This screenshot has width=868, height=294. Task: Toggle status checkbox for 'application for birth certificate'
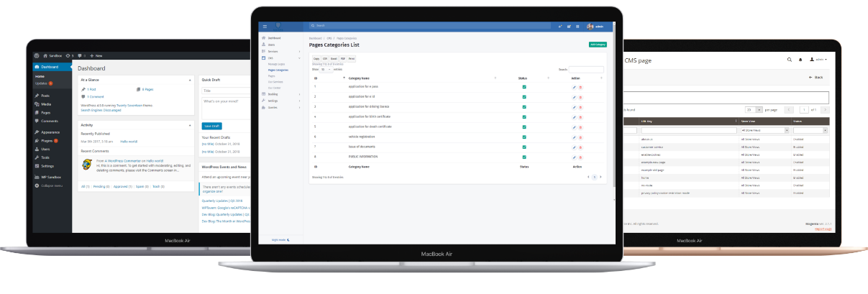click(524, 116)
